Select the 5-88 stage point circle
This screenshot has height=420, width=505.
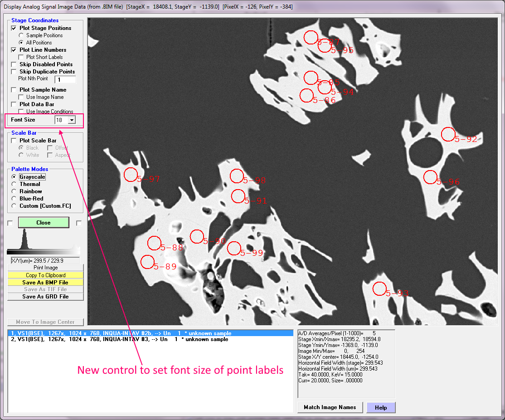coord(154,243)
